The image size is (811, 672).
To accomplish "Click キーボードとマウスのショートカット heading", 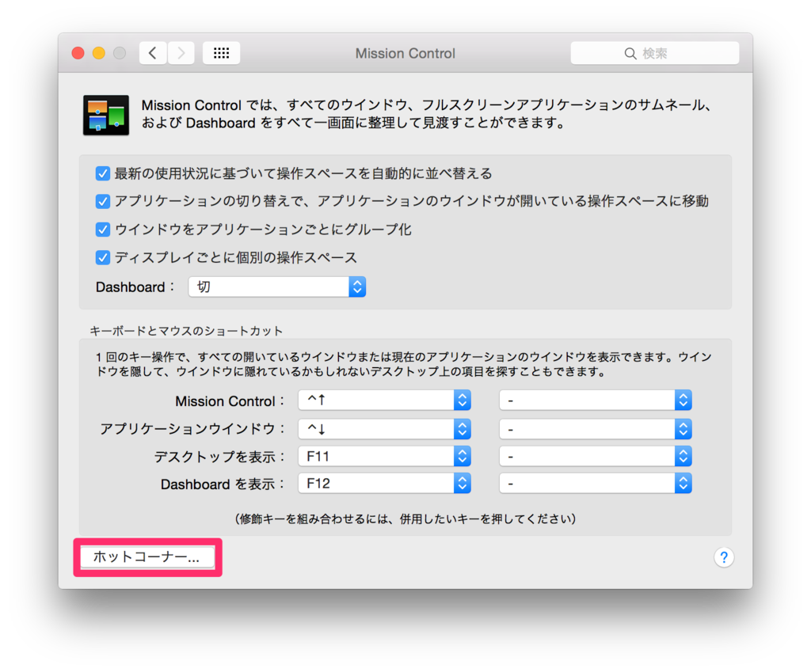I will tap(186, 331).
